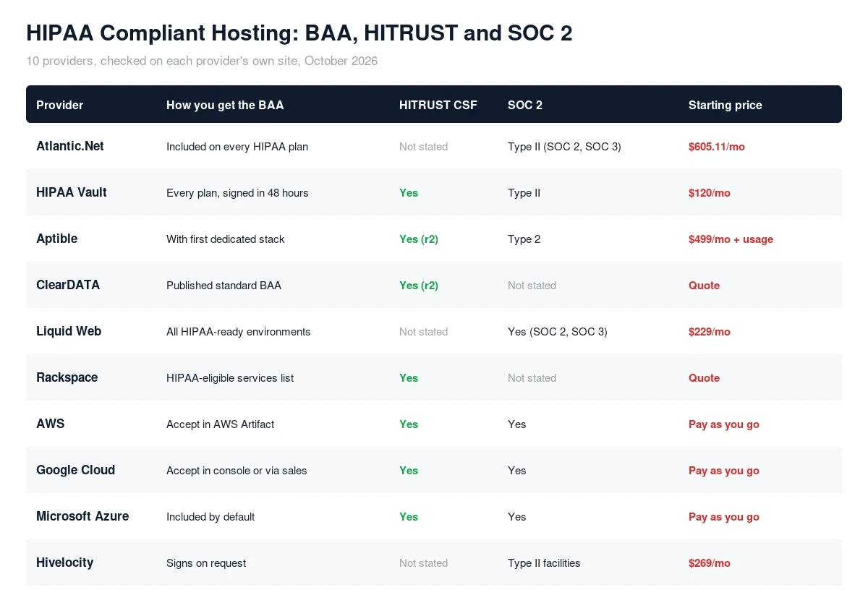Click AWS's SOC 2 'Yes' value
This screenshot has height=603, width=868.
(517, 424)
